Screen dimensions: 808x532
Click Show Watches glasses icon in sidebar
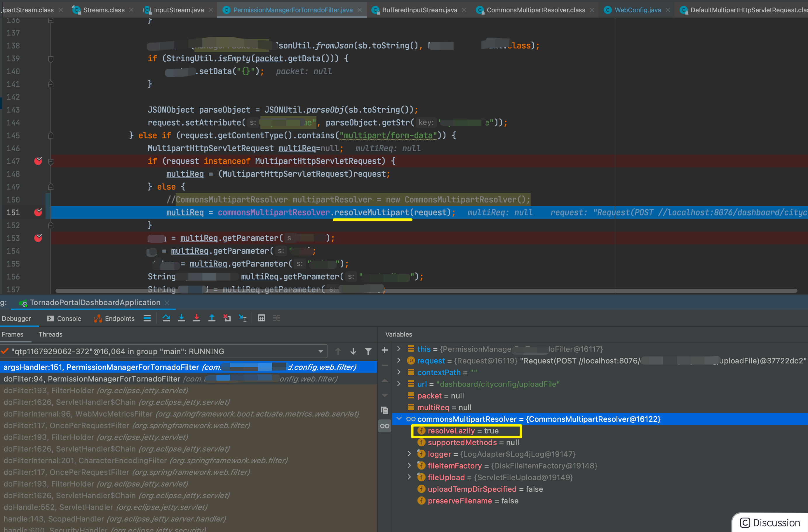coord(385,426)
